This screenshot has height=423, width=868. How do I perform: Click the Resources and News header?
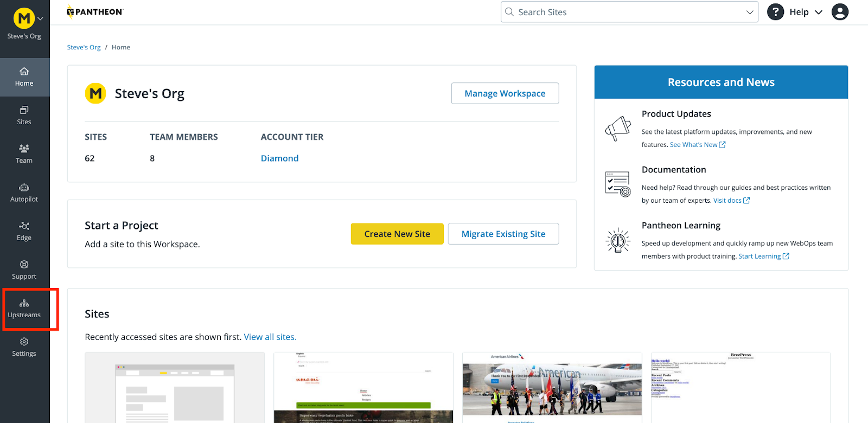pyautogui.click(x=721, y=82)
